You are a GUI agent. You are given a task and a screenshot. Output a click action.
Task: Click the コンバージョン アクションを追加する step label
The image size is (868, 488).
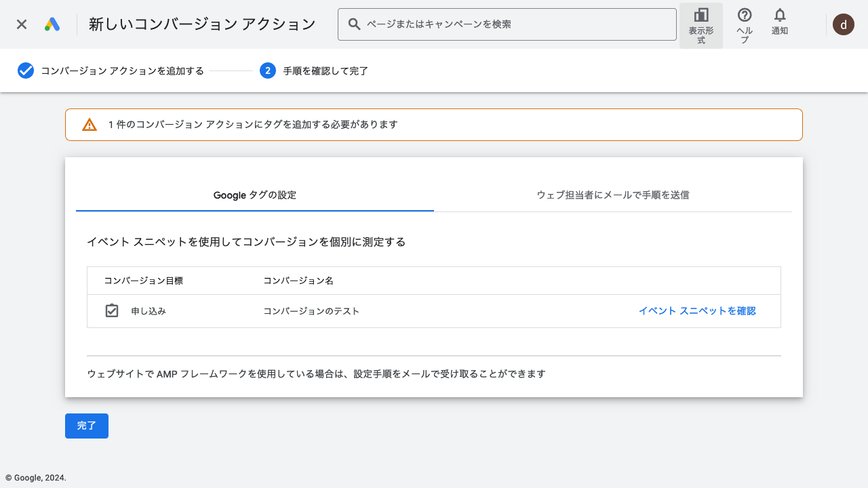(x=122, y=70)
